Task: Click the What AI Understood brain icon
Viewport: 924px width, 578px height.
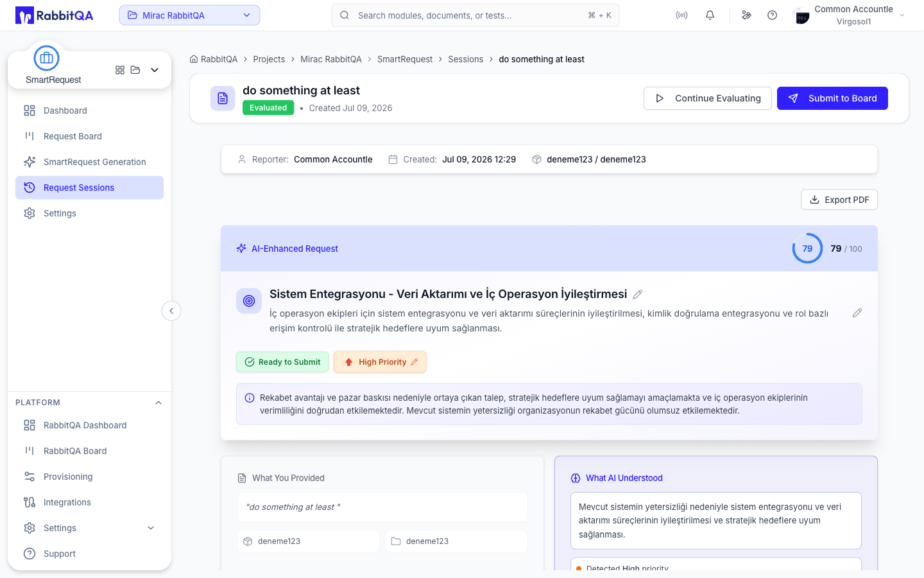Action: click(576, 478)
